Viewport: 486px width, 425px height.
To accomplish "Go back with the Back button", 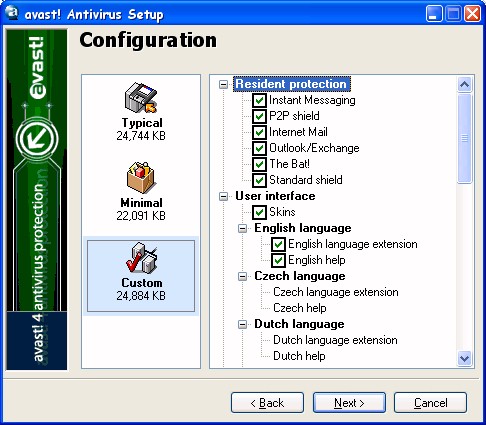I will [x=267, y=403].
